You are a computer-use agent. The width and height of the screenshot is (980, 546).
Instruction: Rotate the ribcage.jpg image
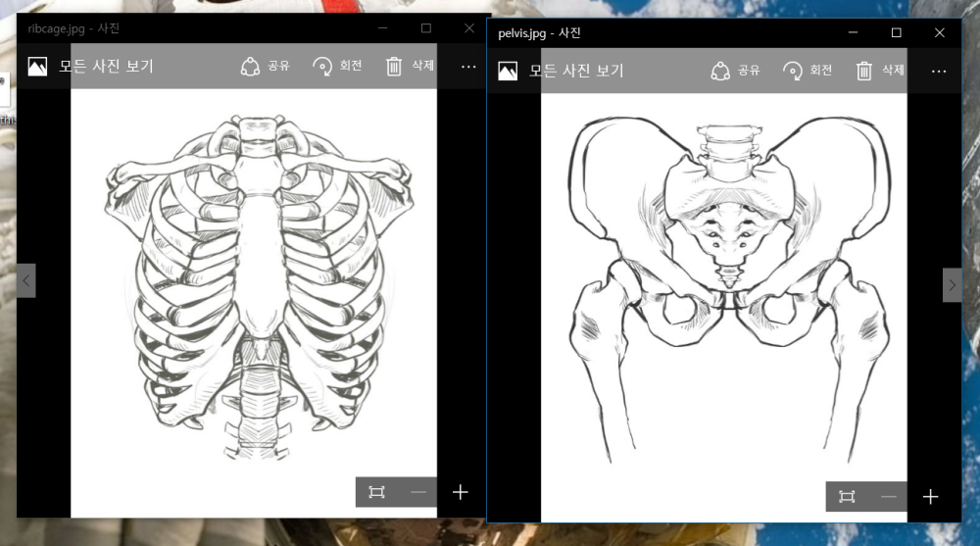pyautogui.click(x=337, y=67)
